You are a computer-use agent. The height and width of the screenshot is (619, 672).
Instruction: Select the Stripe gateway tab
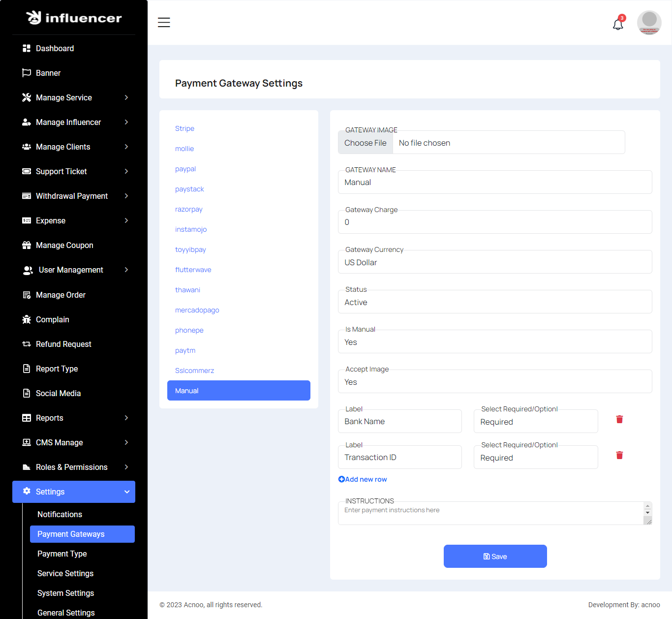click(x=184, y=128)
